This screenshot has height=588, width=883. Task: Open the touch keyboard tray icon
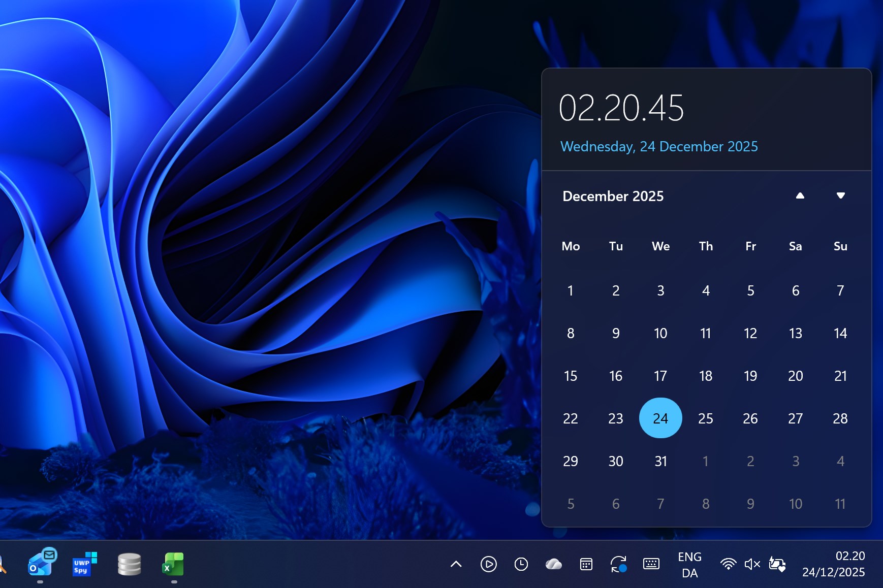coord(651,564)
